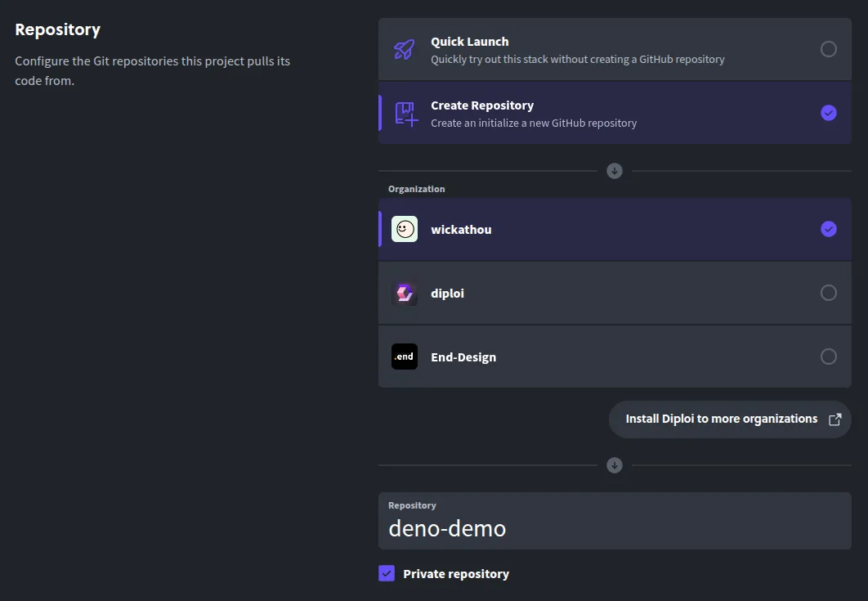Click the down-arrow connector below organization list
Screen dimensions: 868x601
(x=614, y=465)
